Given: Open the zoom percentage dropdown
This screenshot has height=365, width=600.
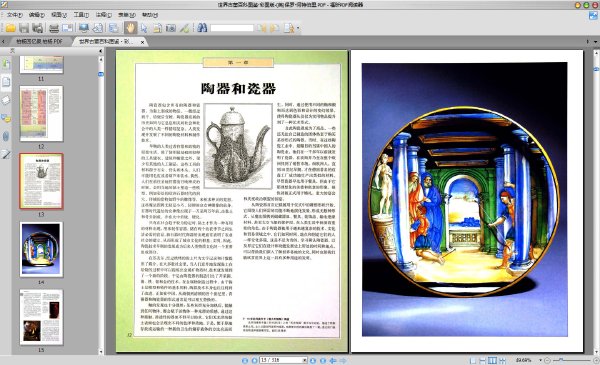Looking at the screenshot, I should [x=540, y=360].
